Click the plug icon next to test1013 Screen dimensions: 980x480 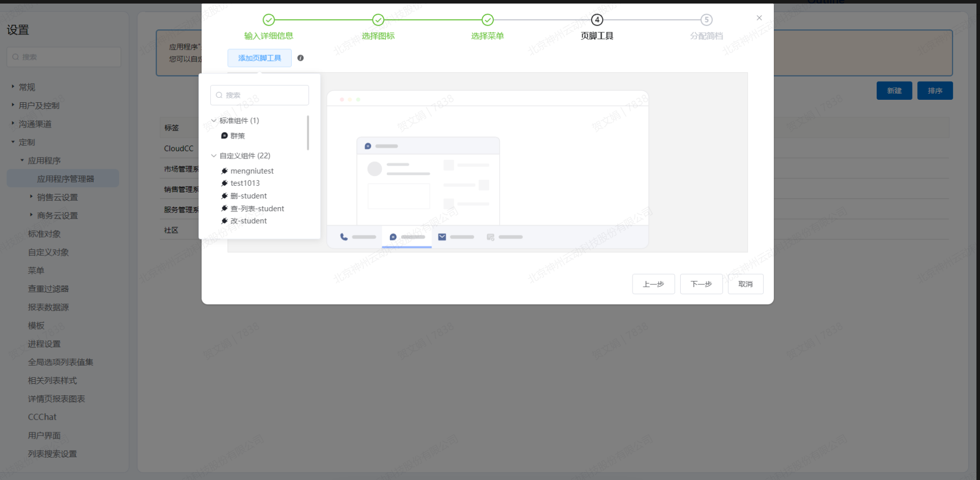tap(224, 183)
